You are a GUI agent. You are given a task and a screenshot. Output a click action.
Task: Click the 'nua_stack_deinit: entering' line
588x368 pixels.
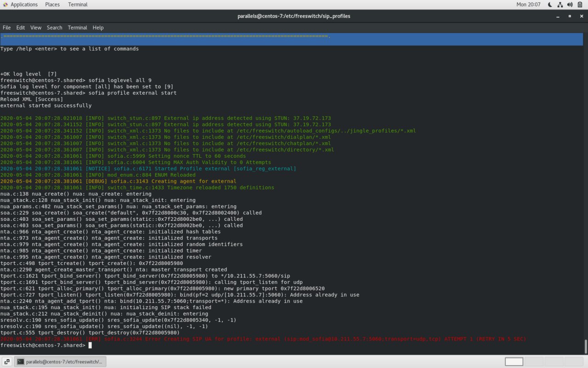(104, 314)
